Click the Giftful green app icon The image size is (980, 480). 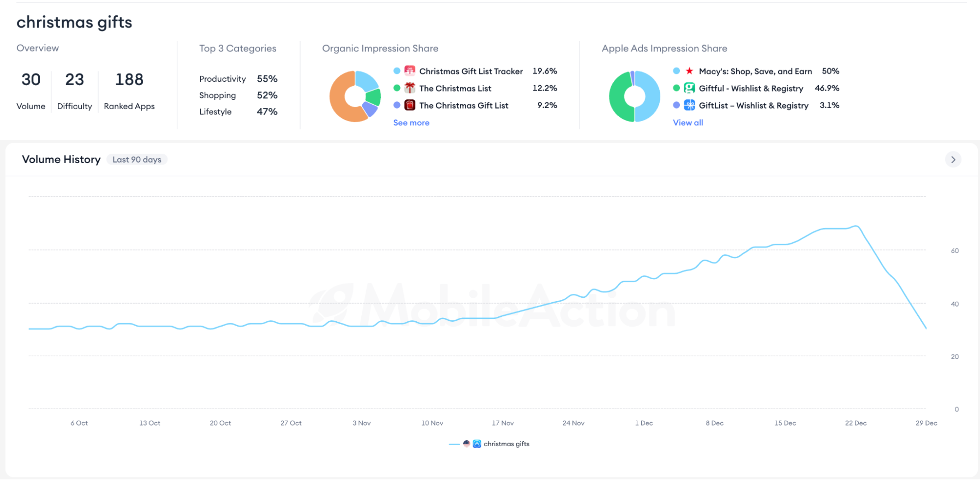[x=689, y=88]
